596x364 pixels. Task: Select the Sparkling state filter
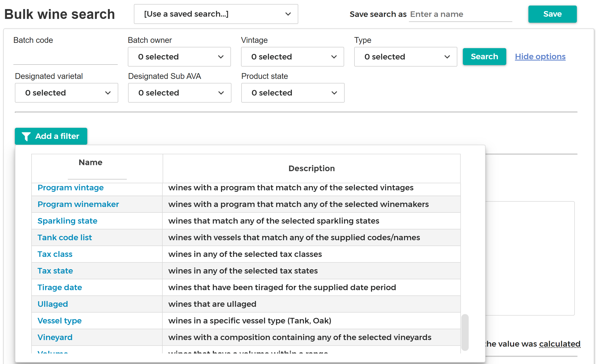pyautogui.click(x=67, y=221)
